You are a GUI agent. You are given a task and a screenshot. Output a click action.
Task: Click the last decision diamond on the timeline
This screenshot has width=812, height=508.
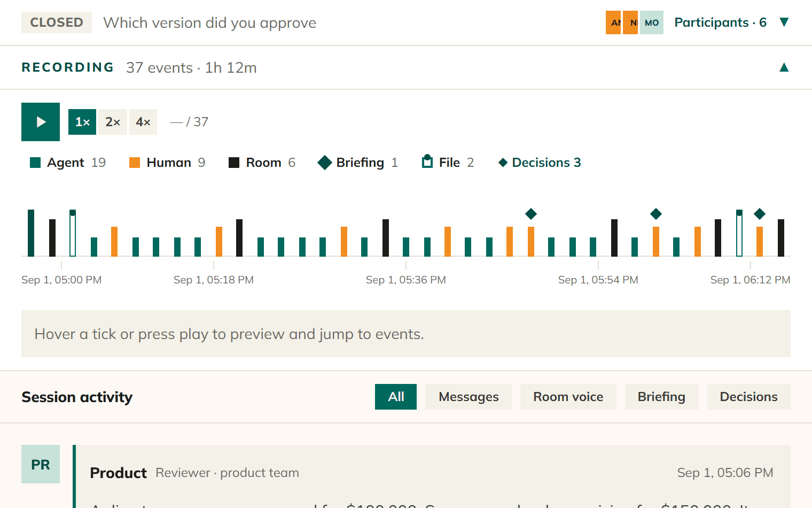[760, 214]
